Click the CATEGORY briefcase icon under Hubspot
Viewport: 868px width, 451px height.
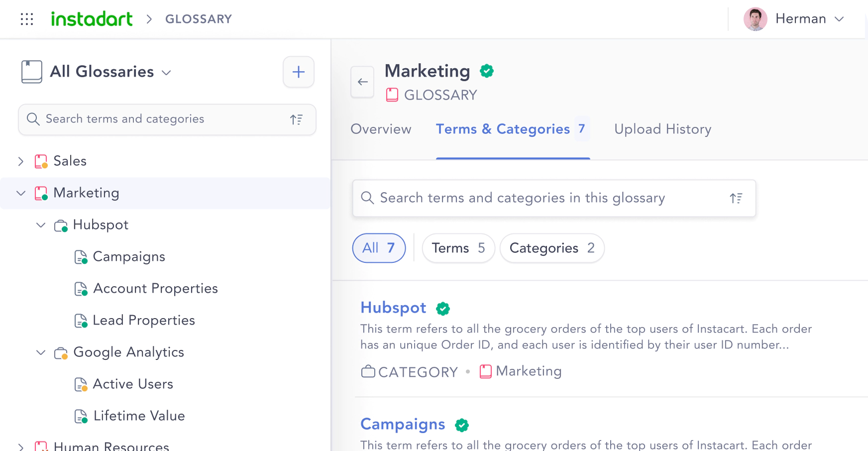[368, 371]
